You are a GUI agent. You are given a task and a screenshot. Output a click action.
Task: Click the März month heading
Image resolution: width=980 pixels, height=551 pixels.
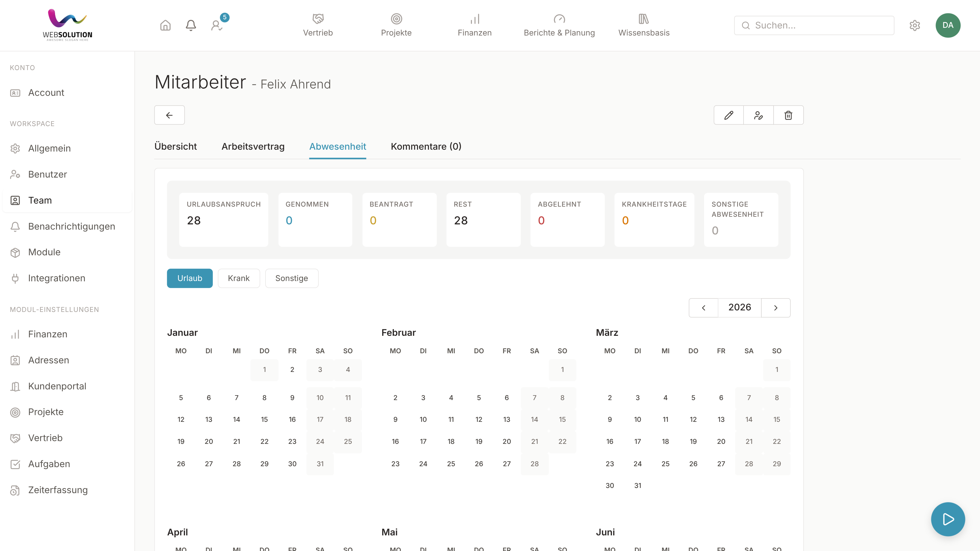pyautogui.click(x=607, y=333)
